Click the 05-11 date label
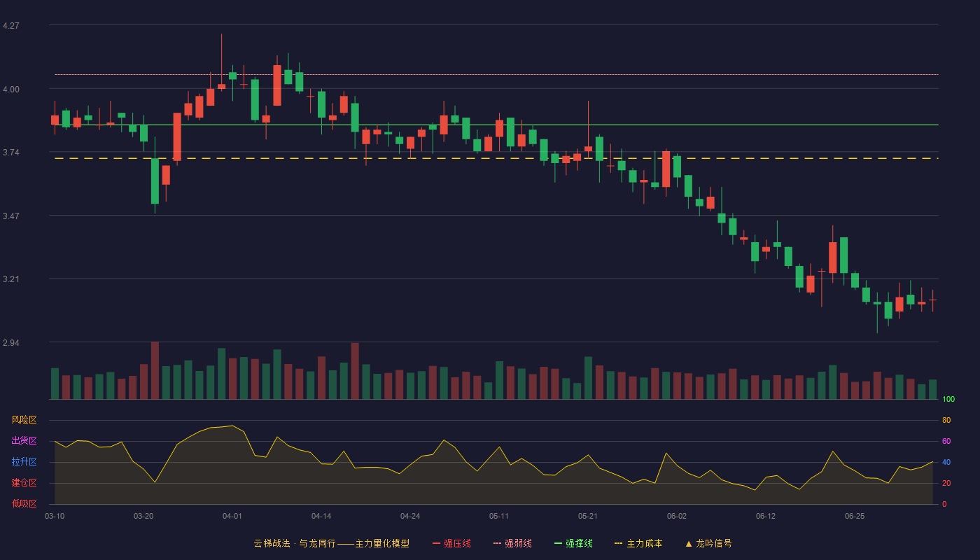This screenshot has width=980, height=560. (499, 516)
